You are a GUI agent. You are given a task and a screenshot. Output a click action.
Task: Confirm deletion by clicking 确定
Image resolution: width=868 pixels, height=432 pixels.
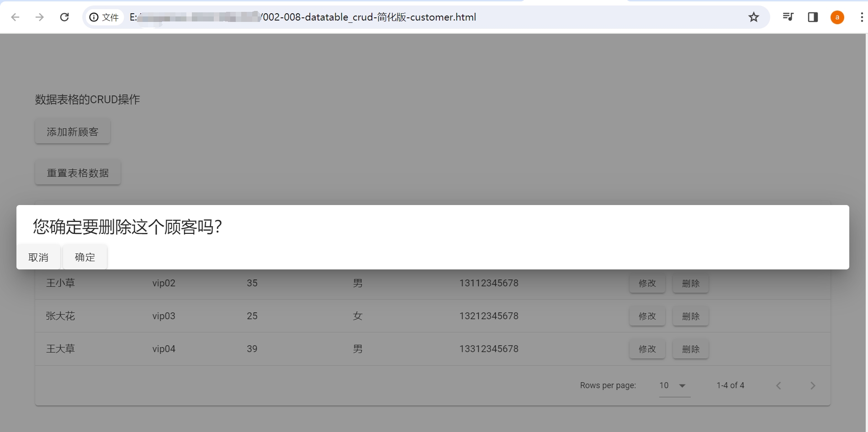85,257
